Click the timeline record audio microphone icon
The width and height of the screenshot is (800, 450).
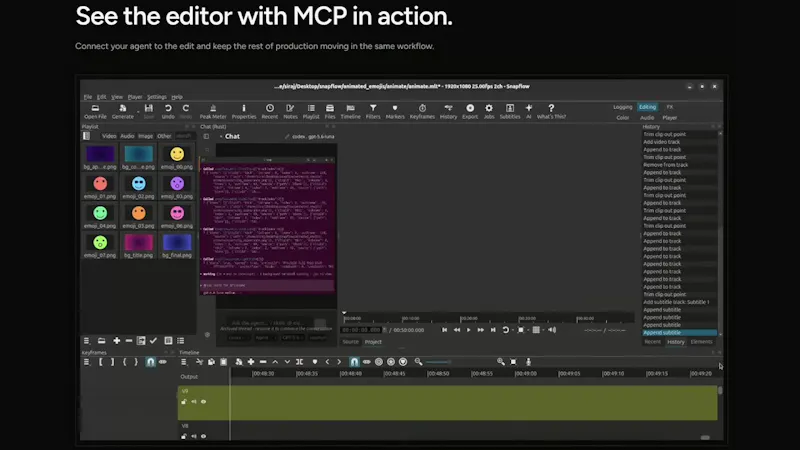tap(528, 362)
